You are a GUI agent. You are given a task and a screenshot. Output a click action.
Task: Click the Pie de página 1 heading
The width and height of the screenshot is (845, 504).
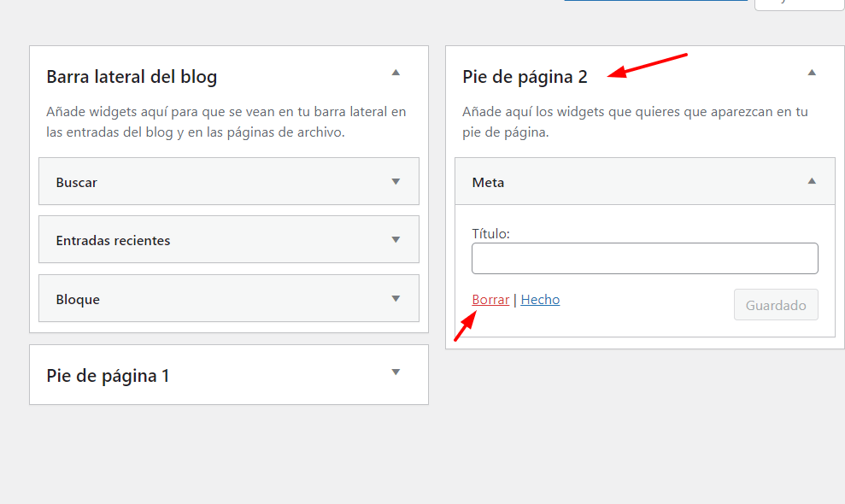click(x=108, y=376)
